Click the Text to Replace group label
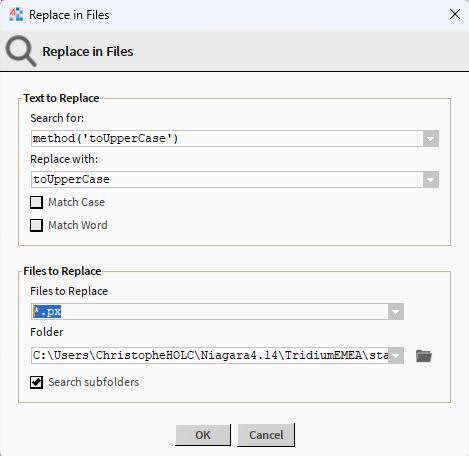 click(x=61, y=98)
